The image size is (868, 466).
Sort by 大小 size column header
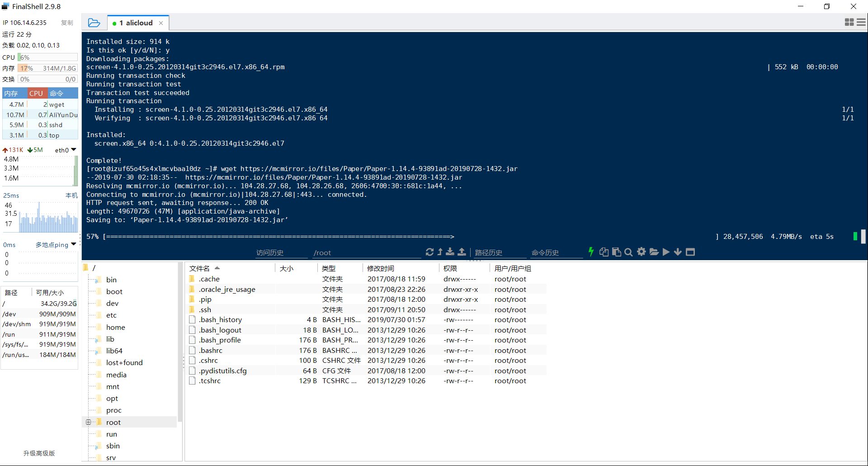pos(296,268)
